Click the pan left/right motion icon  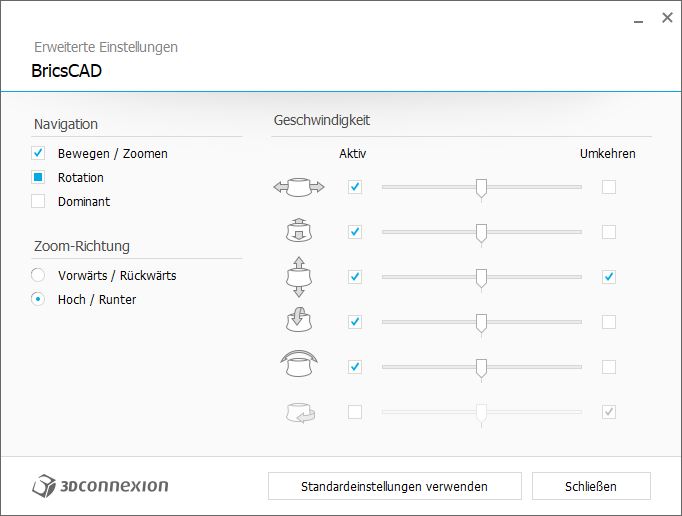point(299,187)
